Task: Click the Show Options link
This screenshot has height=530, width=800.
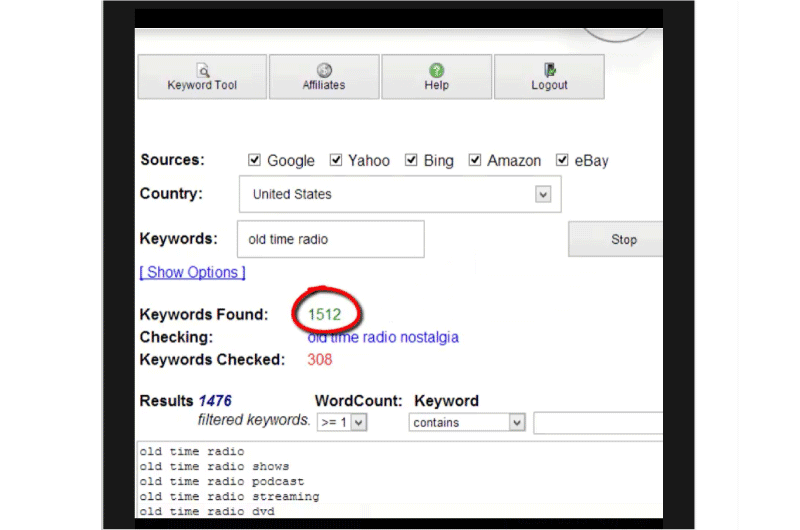Action: pos(192,272)
